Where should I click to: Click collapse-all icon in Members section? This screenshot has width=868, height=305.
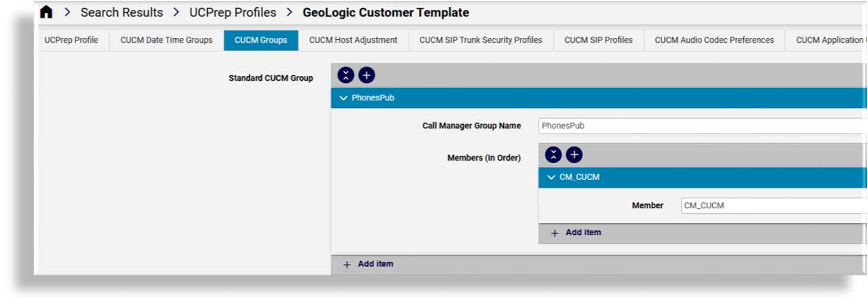pyautogui.click(x=553, y=155)
